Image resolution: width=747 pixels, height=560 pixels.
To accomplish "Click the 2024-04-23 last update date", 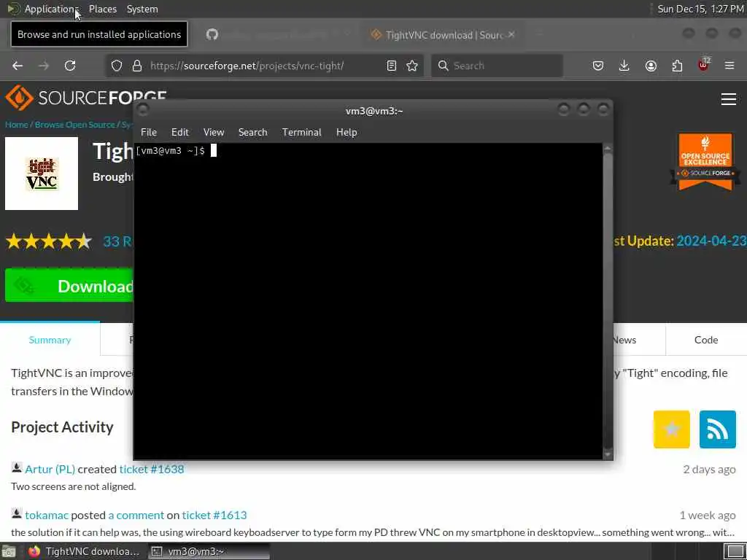I will [711, 241].
